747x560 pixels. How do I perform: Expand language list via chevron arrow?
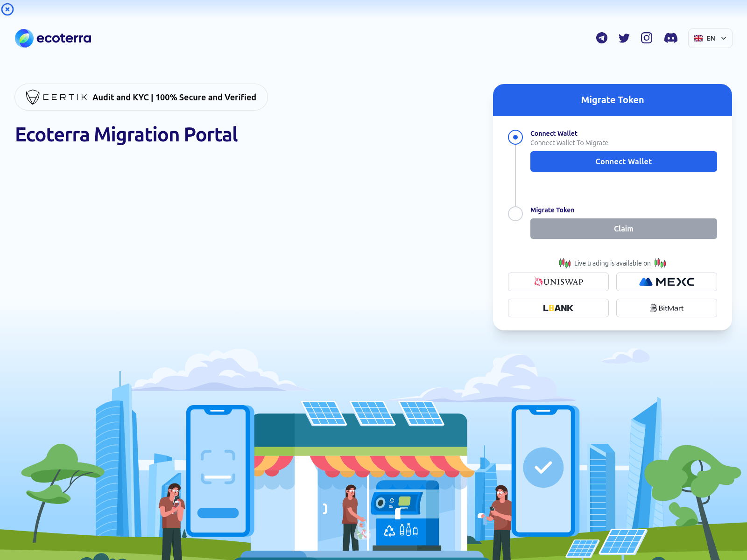click(x=724, y=38)
